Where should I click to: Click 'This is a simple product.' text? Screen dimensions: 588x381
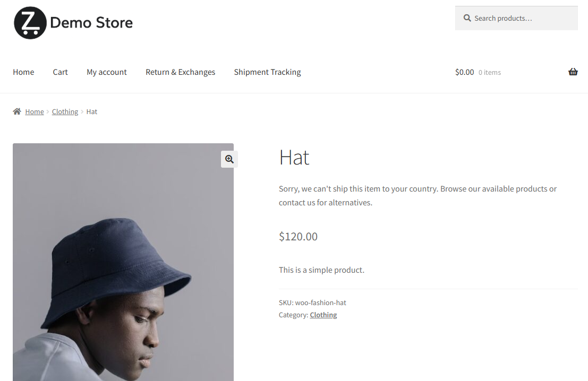click(x=321, y=270)
